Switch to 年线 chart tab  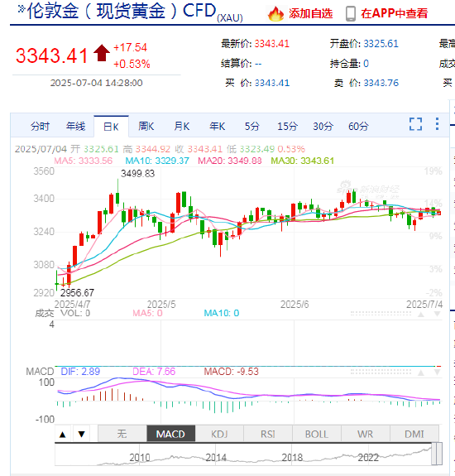(x=75, y=127)
